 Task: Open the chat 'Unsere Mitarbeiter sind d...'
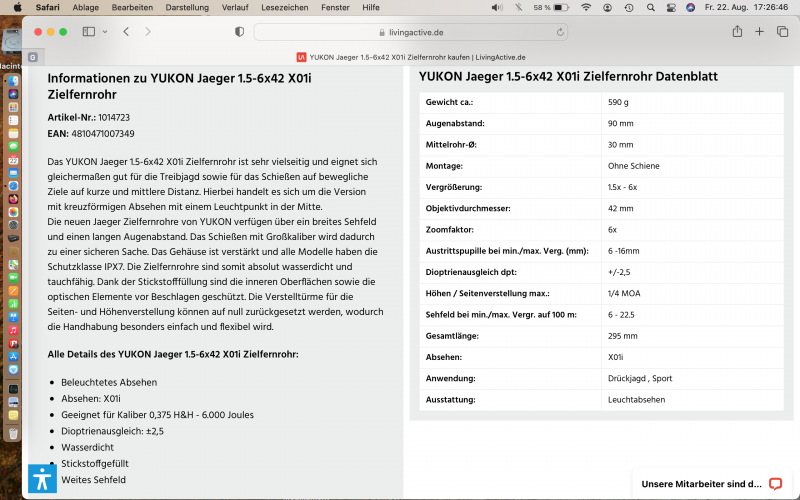coord(712,484)
